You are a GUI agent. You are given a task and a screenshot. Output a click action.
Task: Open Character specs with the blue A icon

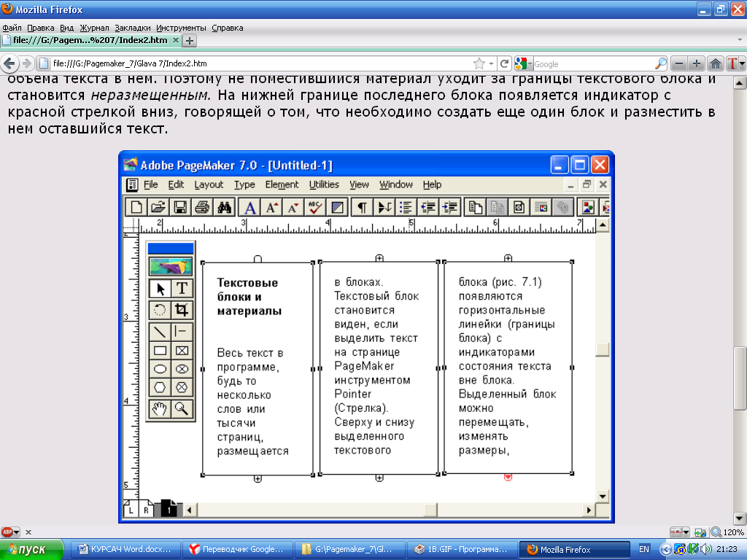249,207
